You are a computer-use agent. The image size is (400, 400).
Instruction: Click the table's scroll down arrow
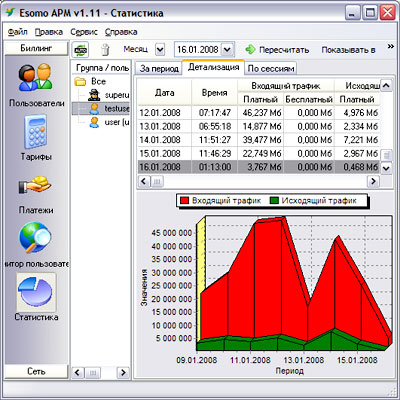coord(386,168)
